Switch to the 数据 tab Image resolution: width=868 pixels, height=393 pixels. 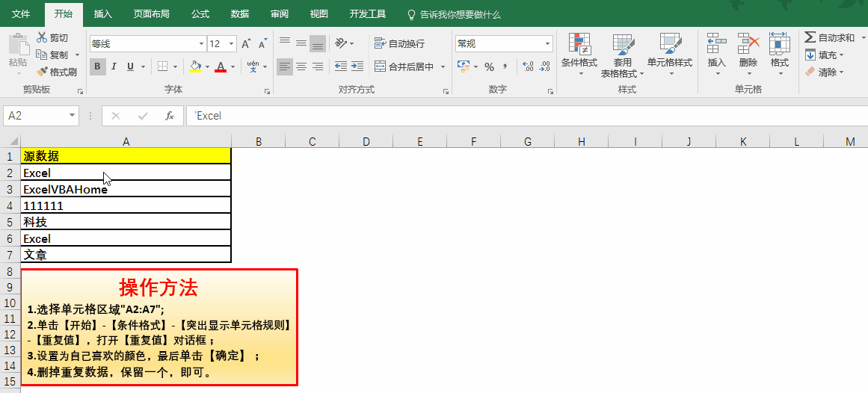240,14
